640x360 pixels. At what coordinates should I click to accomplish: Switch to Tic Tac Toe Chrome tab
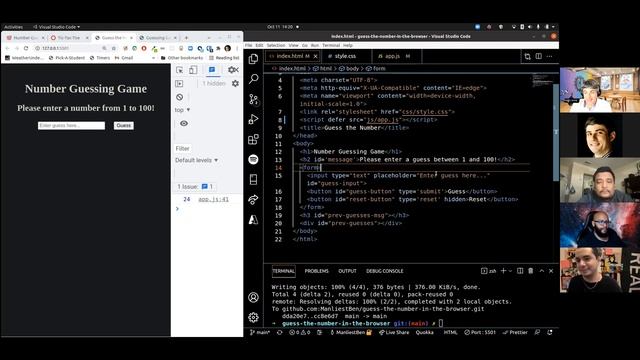[69, 38]
